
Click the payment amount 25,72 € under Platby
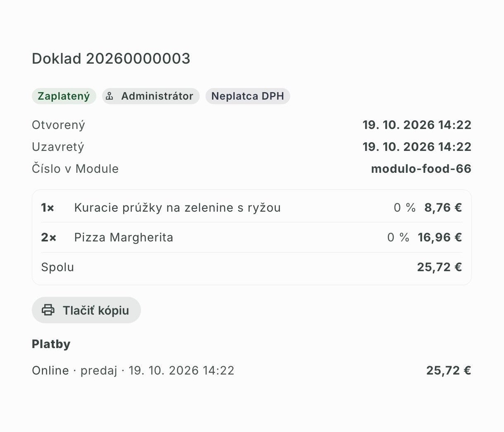tap(449, 370)
